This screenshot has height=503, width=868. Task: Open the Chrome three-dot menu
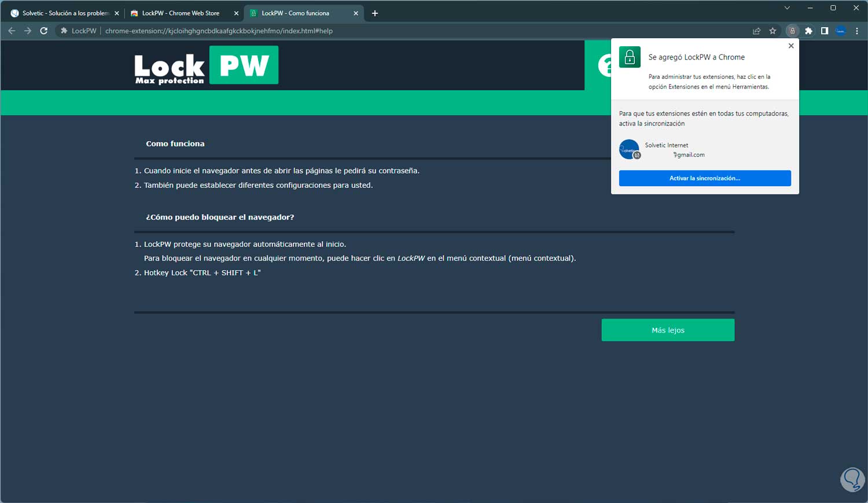coord(857,31)
